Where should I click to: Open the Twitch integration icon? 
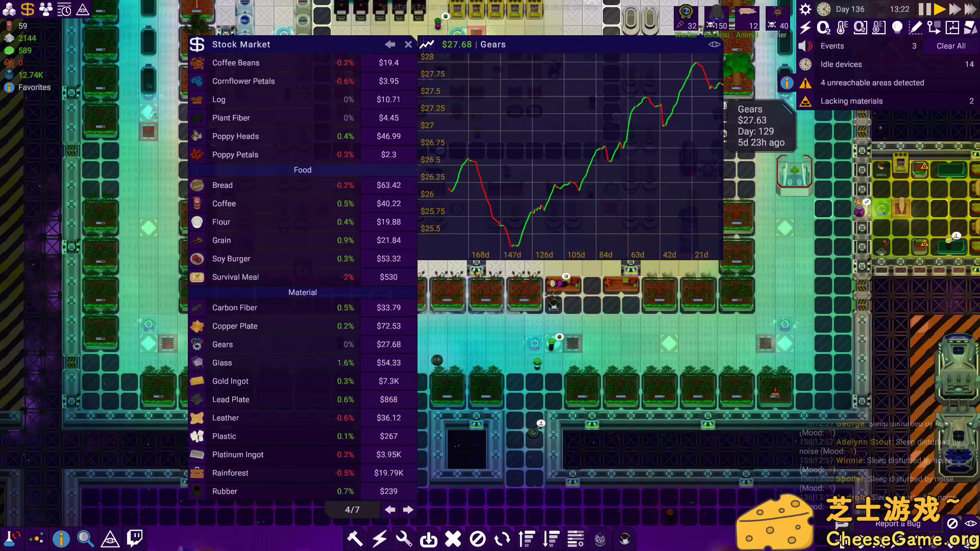pyautogui.click(x=135, y=538)
